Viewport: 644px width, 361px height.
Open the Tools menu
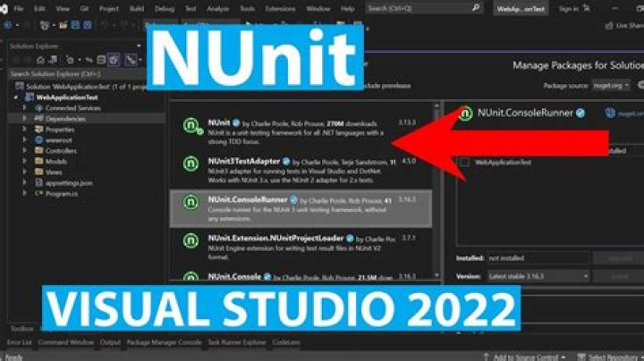coord(247,9)
